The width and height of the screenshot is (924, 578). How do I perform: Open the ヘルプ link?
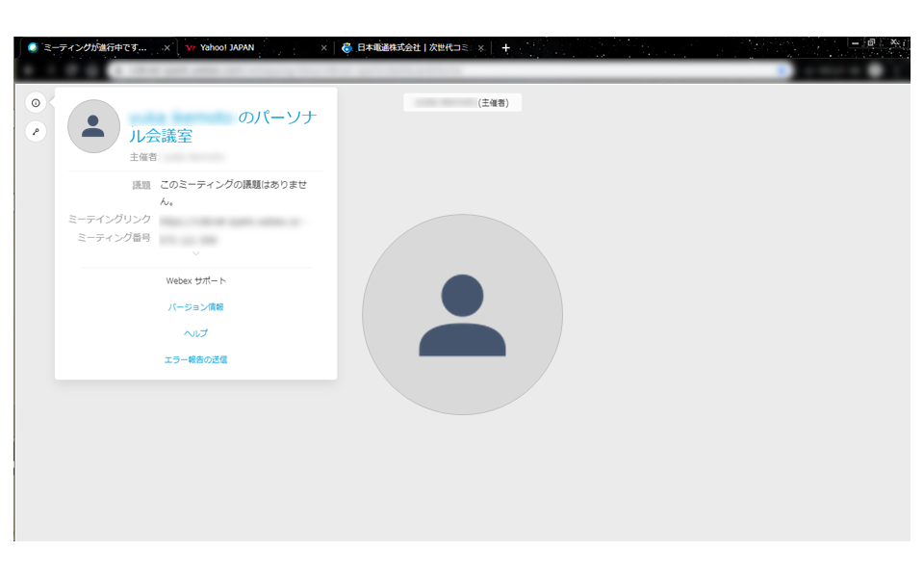point(195,333)
